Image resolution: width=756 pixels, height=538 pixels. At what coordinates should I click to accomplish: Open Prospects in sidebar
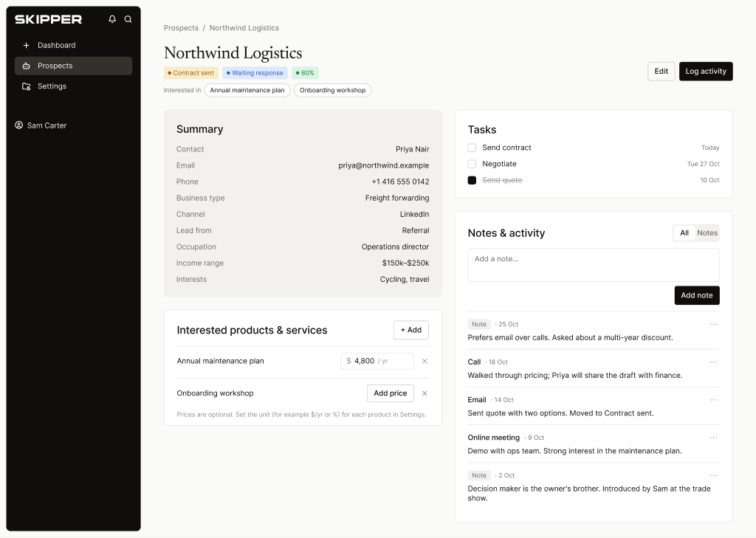[x=73, y=66]
